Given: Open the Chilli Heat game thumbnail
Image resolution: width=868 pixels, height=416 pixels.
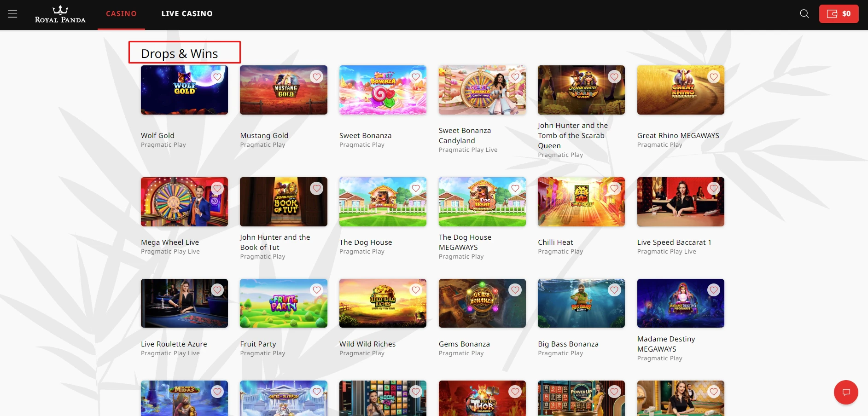Looking at the screenshot, I should 581,202.
